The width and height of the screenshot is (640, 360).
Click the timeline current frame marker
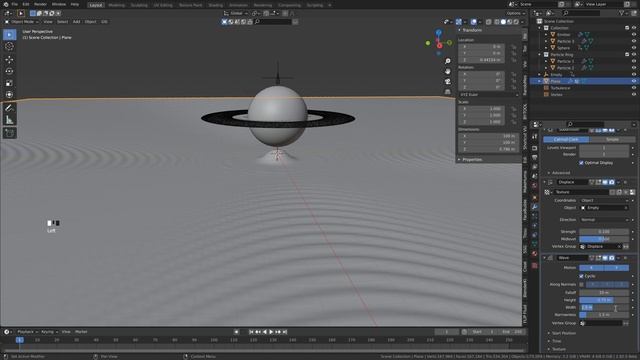(x=19, y=340)
